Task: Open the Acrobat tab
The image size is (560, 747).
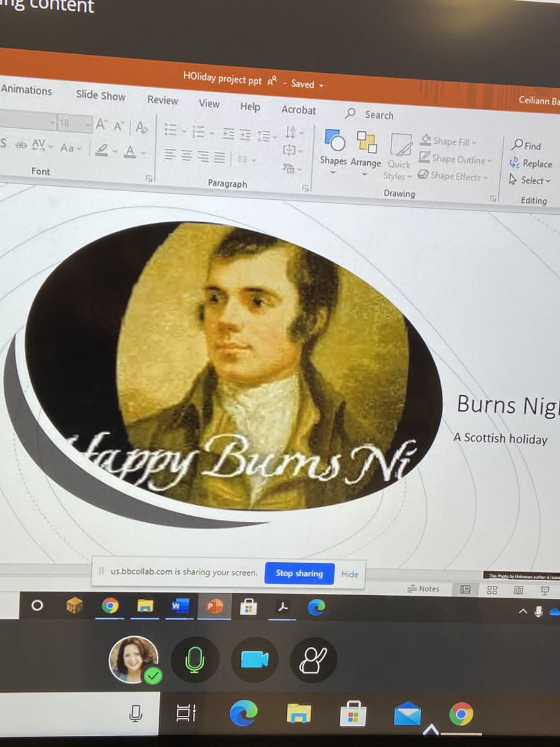Action: pyautogui.click(x=299, y=110)
